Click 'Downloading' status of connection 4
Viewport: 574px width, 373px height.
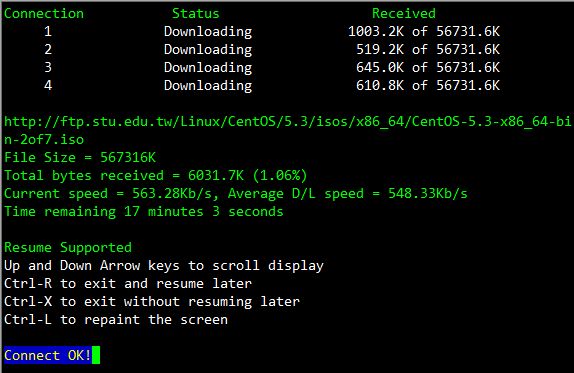208,86
